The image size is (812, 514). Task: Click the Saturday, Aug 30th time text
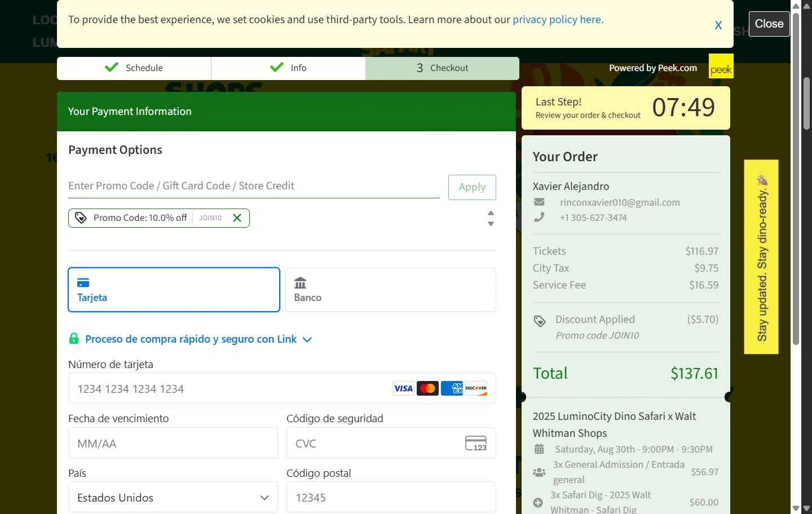click(634, 450)
